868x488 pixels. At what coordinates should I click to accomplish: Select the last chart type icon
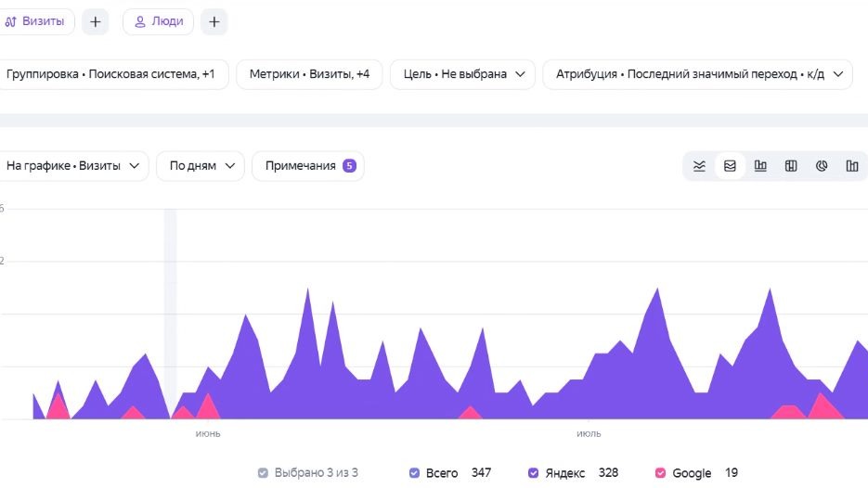[852, 166]
